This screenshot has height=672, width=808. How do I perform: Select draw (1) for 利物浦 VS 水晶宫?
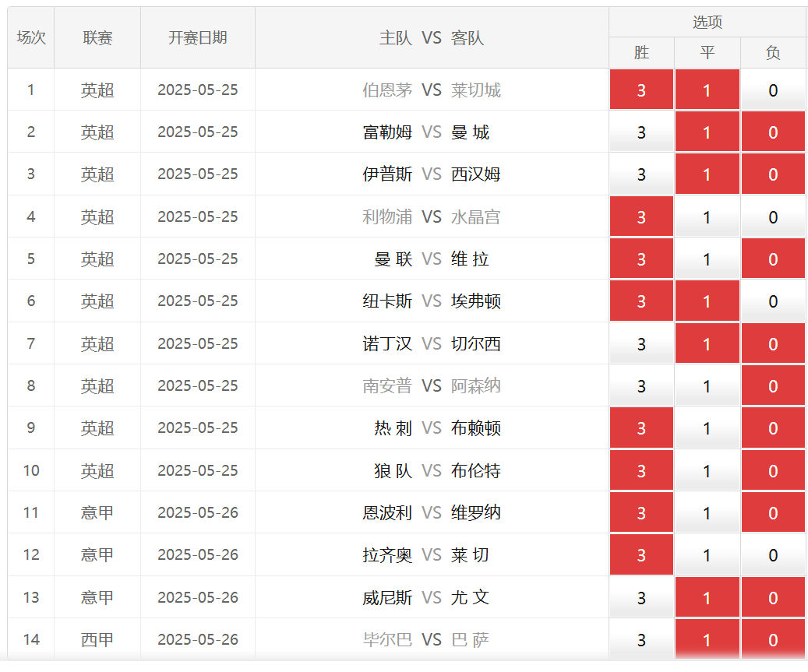(707, 216)
